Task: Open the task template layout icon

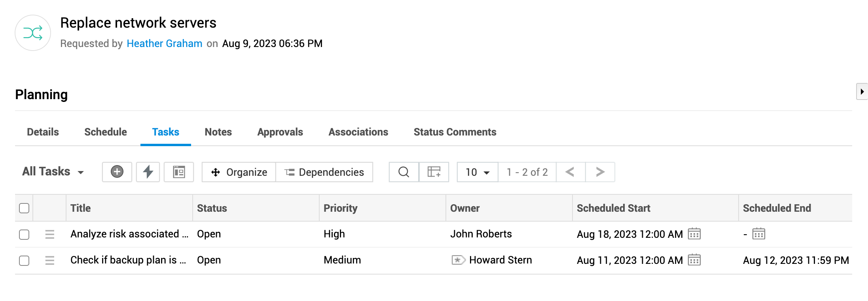Action: click(179, 172)
